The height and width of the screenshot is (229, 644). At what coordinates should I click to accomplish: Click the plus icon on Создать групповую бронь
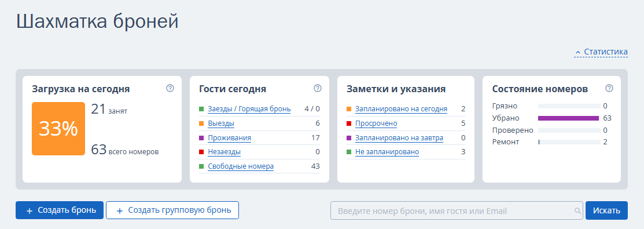point(120,211)
